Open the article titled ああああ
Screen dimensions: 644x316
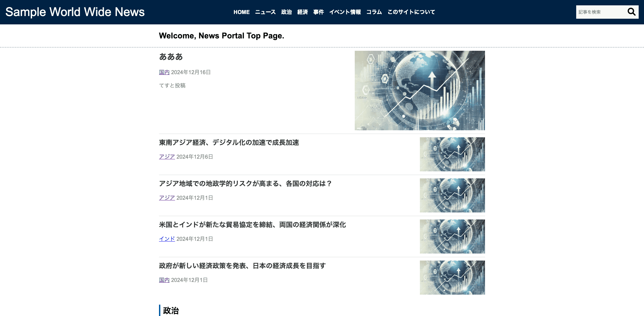(171, 57)
